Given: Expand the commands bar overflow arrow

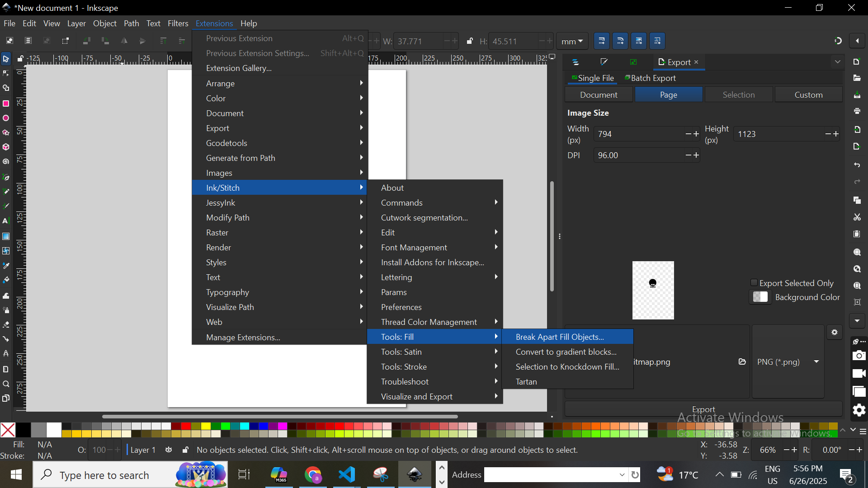Looking at the screenshot, I should [857, 321].
